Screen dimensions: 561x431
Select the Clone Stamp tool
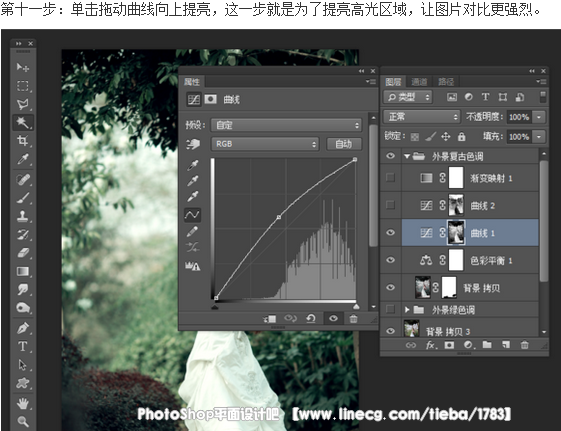point(23,216)
